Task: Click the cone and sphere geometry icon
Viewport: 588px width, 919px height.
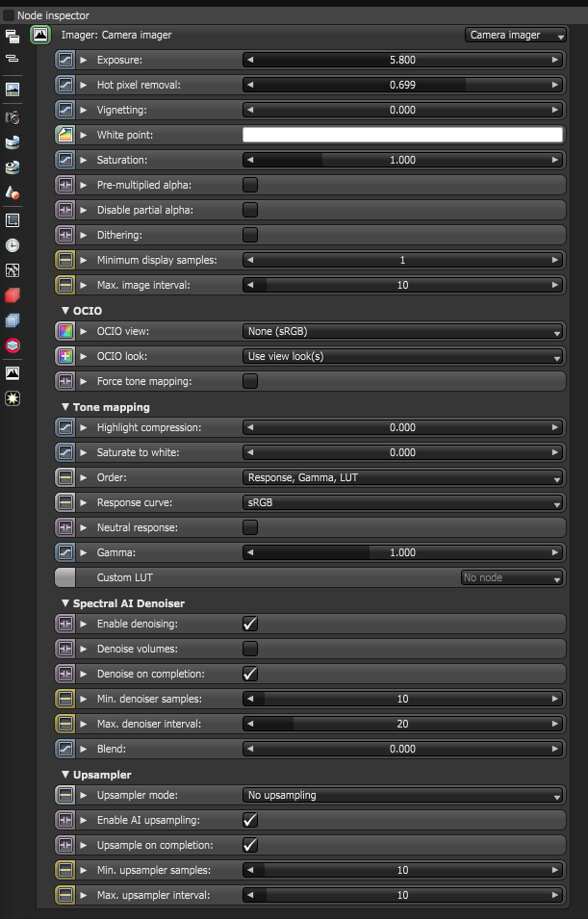Action: point(13,192)
